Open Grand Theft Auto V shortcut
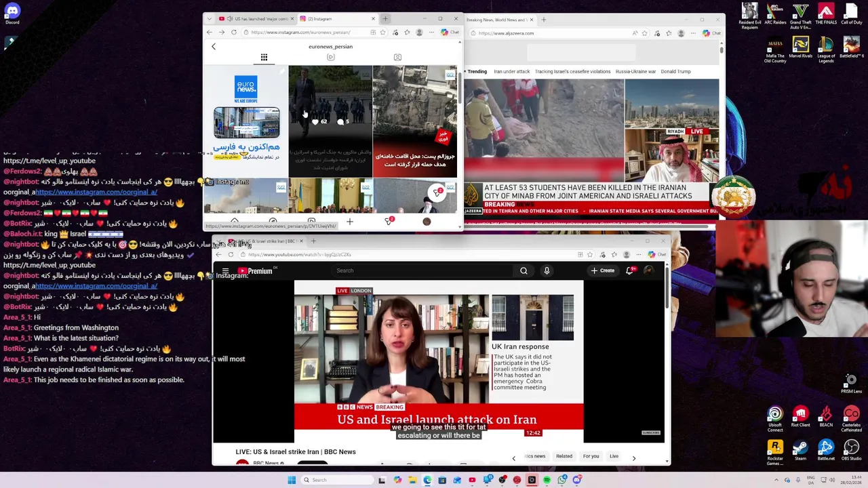Image resolution: width=868 pixels, height=488 pixels. coord(800,16)
